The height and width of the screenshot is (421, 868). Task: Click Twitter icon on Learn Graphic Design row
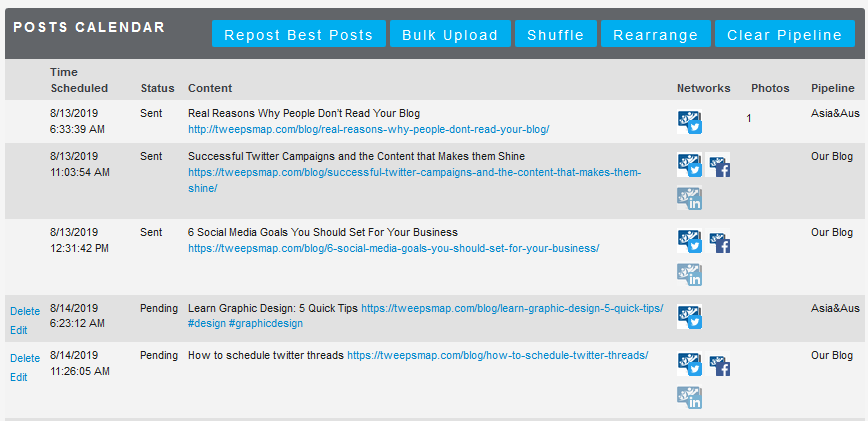[x=690, y=317]
